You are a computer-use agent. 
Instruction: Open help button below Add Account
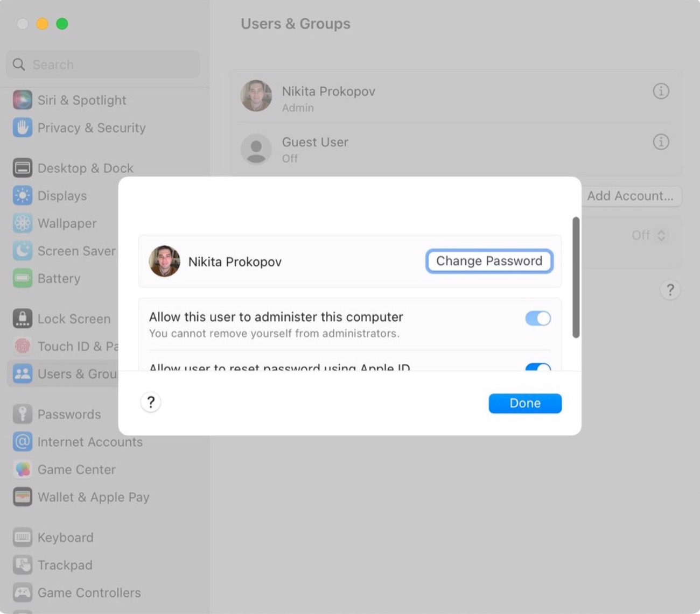click(670, 290)
